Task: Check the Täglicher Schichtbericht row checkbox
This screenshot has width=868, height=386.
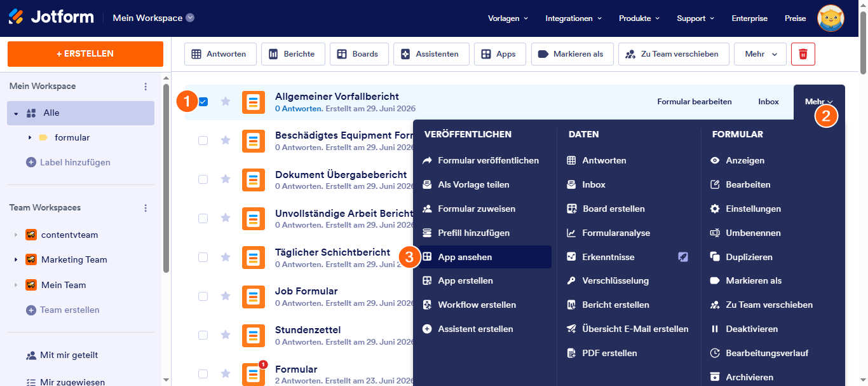Action: pos(203,257)
